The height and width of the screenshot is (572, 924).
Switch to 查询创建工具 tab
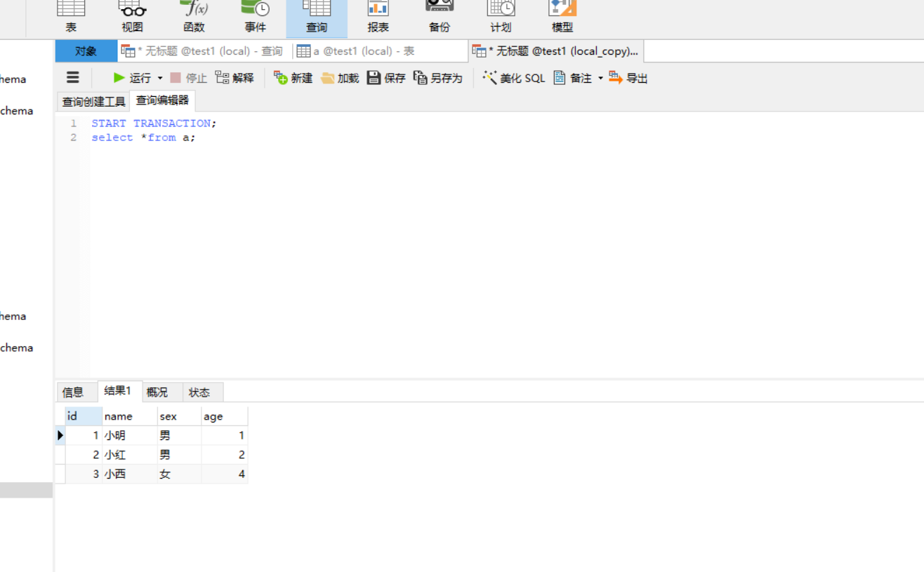coord(93,102)
